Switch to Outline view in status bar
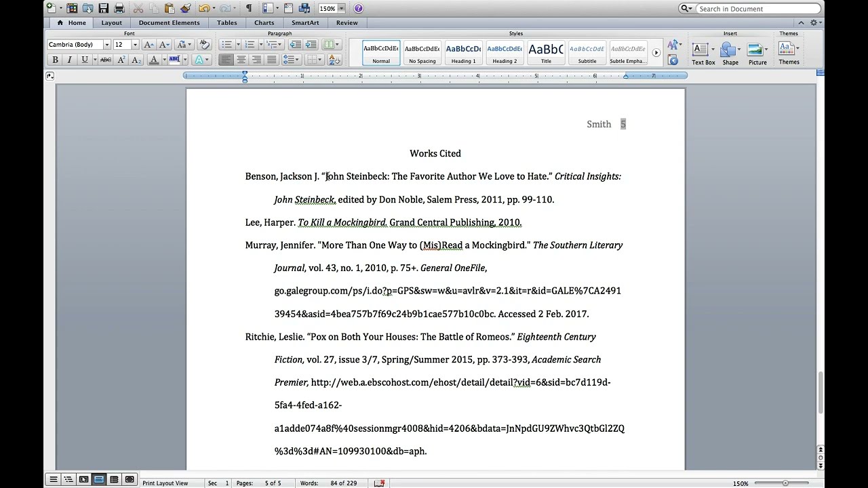This screenshot has height=488, width=868. [x=68, y=480]
